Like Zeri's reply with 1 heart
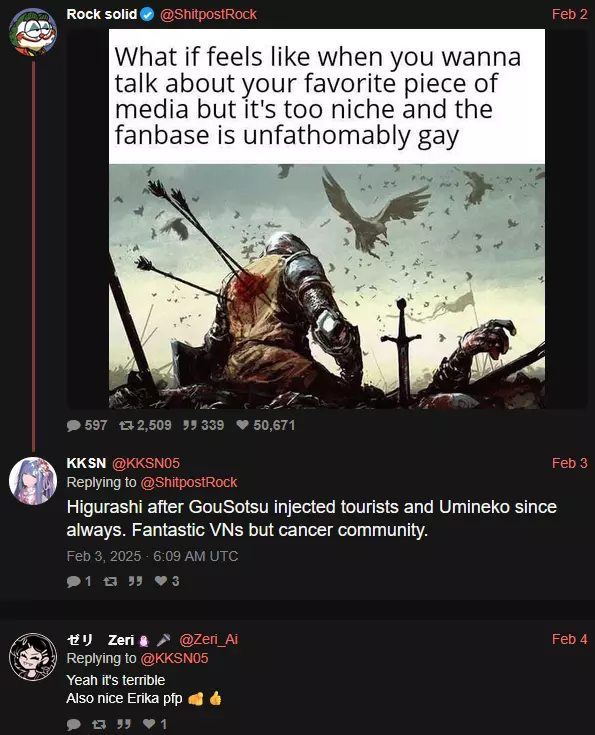595x735 pixels. pyautogui.click(x=149, y=724)
